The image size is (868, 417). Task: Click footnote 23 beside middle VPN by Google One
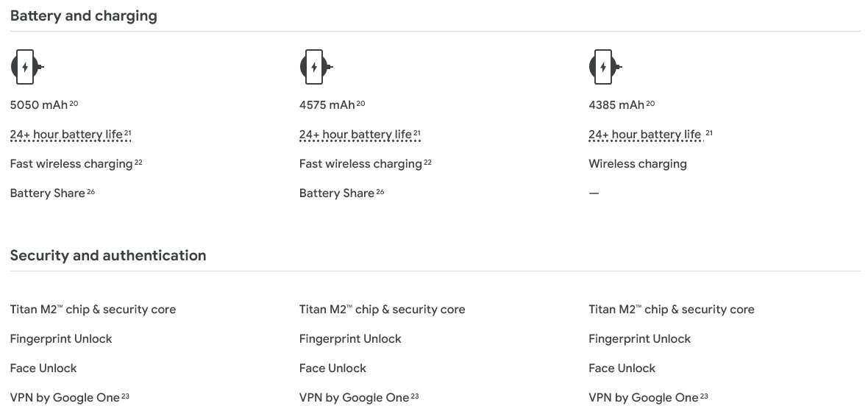click(415, 396)
